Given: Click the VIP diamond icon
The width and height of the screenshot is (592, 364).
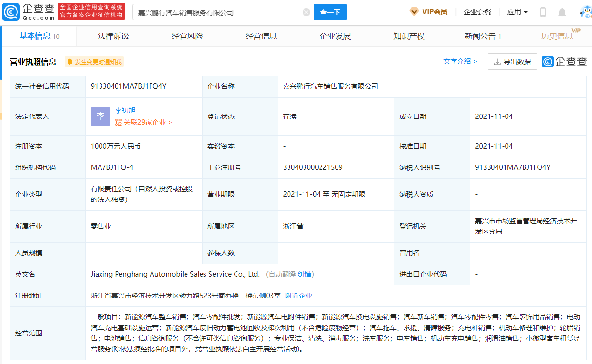Looking at the screenshot, I should [x=414, y=12].
